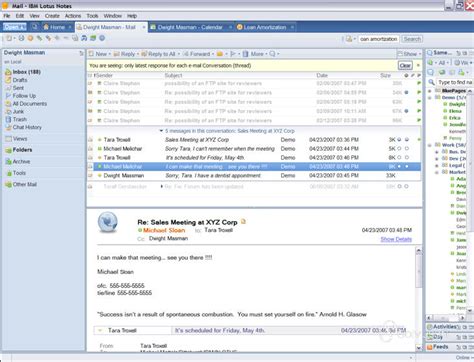Open the search scope dropdown icon
474x362 pixels.
coord(350,39)
